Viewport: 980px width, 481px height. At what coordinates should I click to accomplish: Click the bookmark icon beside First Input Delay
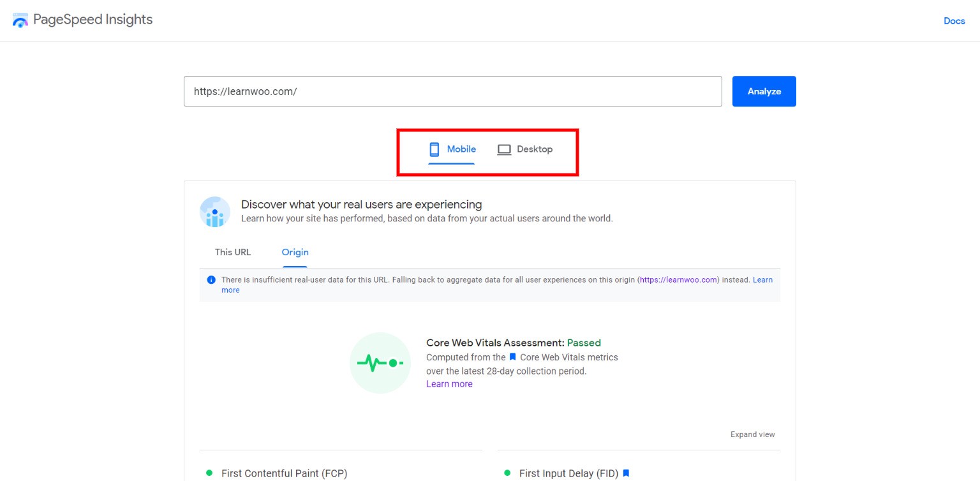tap(626, 473)
